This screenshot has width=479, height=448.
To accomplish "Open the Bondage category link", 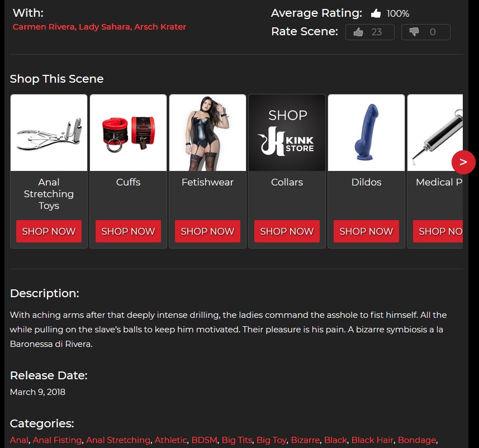I will [x=417, y=440].
